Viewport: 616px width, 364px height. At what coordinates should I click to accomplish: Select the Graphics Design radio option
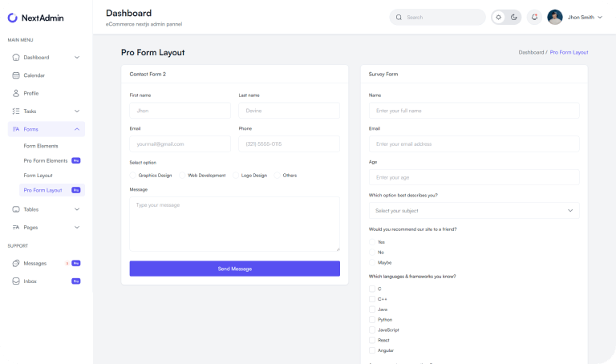click(x=133, y=175)
